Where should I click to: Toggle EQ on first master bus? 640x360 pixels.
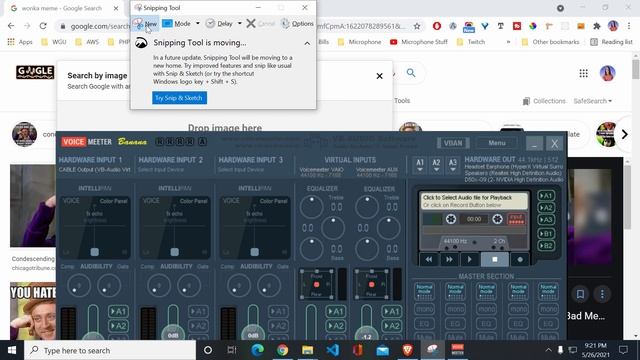424,324
